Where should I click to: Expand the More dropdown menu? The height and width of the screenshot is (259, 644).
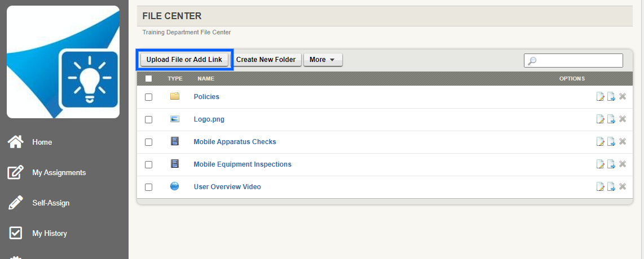tap(323, 60)
